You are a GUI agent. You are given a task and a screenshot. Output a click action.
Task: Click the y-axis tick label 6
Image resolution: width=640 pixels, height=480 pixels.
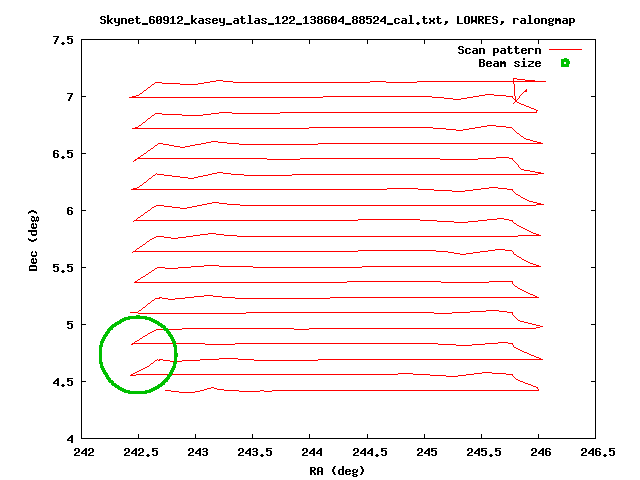click(x=70, y=211)
